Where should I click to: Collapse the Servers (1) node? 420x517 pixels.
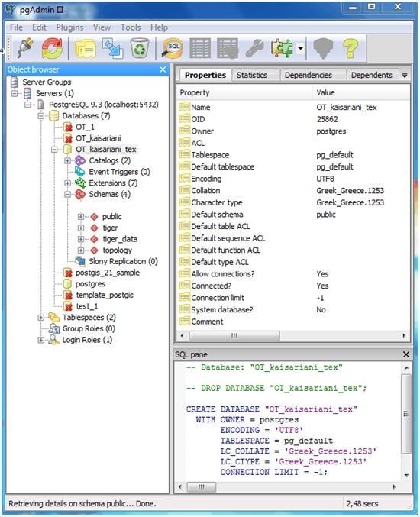pos(15,94)
